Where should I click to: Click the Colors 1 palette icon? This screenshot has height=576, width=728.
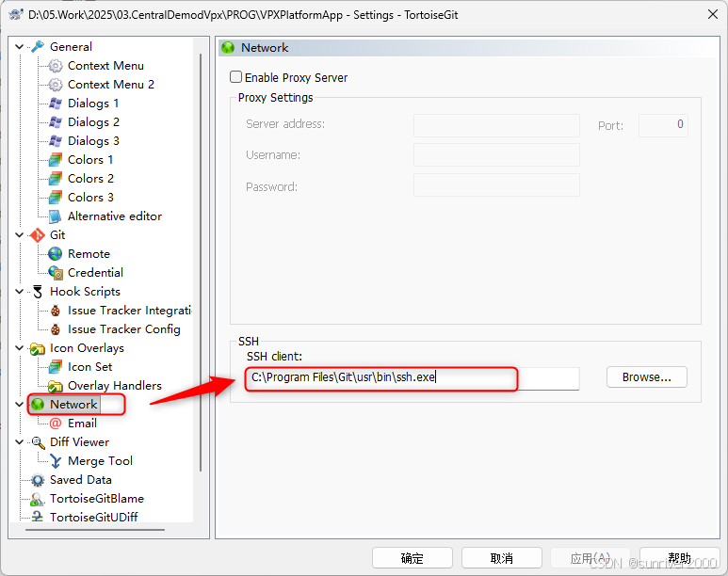pyautogui.click(x=56, y=160)
